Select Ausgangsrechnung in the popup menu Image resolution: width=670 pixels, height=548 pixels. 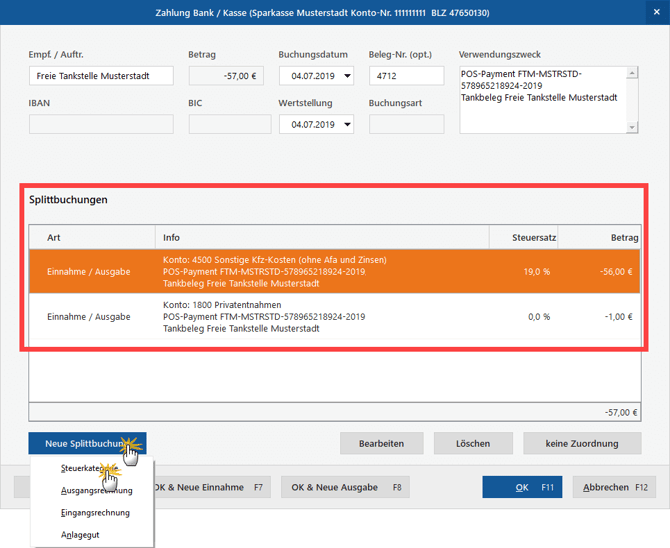96,490
